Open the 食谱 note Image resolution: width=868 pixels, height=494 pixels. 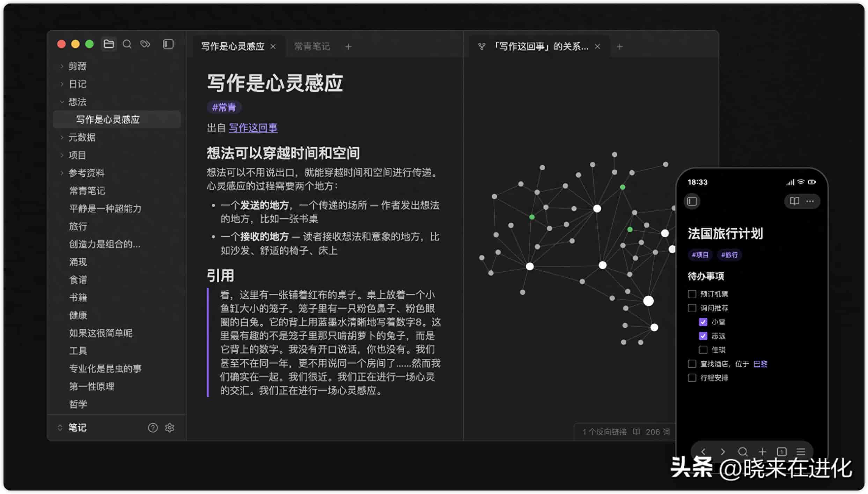coord(78,279)
